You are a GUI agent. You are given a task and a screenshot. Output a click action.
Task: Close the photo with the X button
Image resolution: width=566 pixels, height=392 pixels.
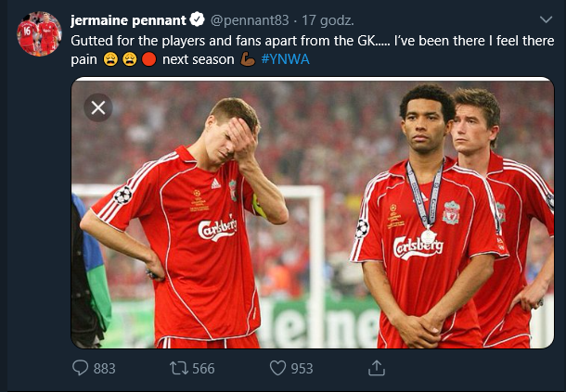97,107
